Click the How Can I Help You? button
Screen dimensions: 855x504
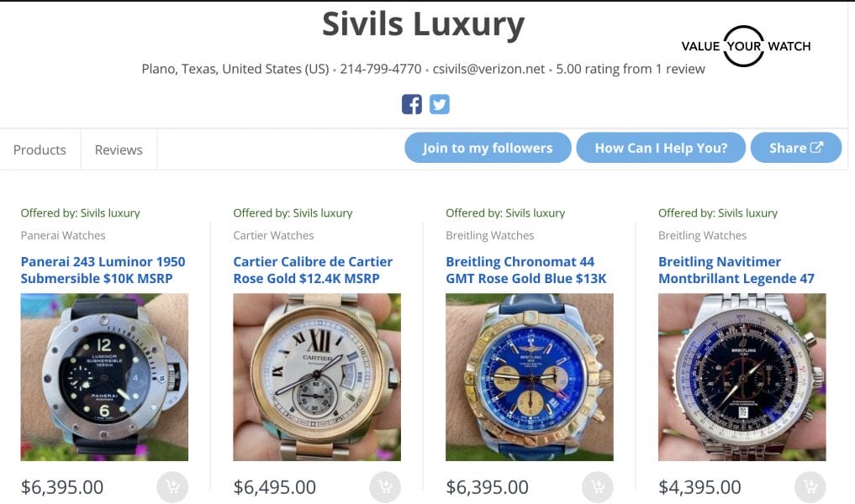[x=661, y=148]
